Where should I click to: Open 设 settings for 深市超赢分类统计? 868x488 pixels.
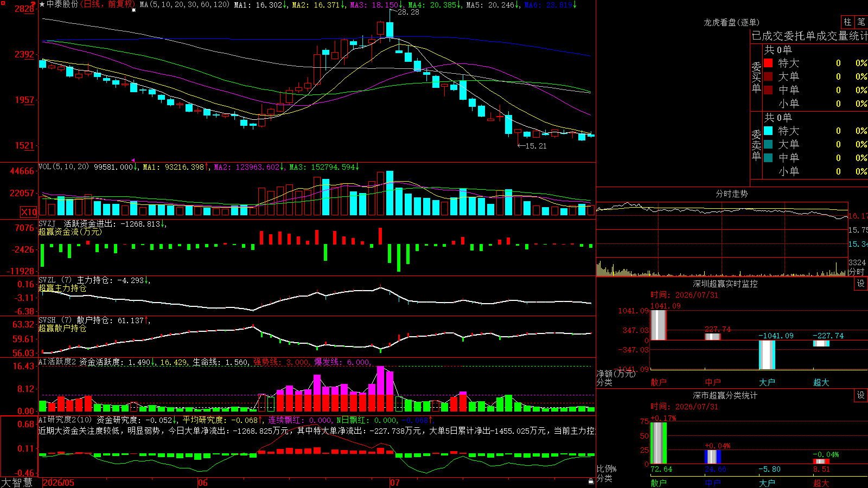pyautogui.click(x=861, y=395)
